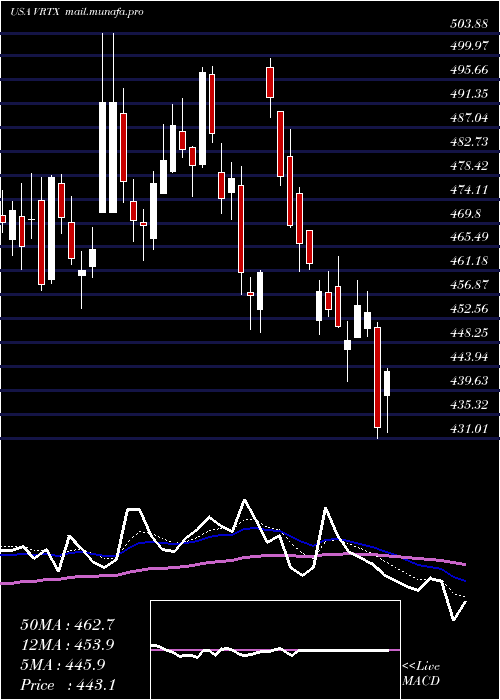Click the <<Live MACD label
The width and height of the screenshot is (500, 700).
point(421,674)
